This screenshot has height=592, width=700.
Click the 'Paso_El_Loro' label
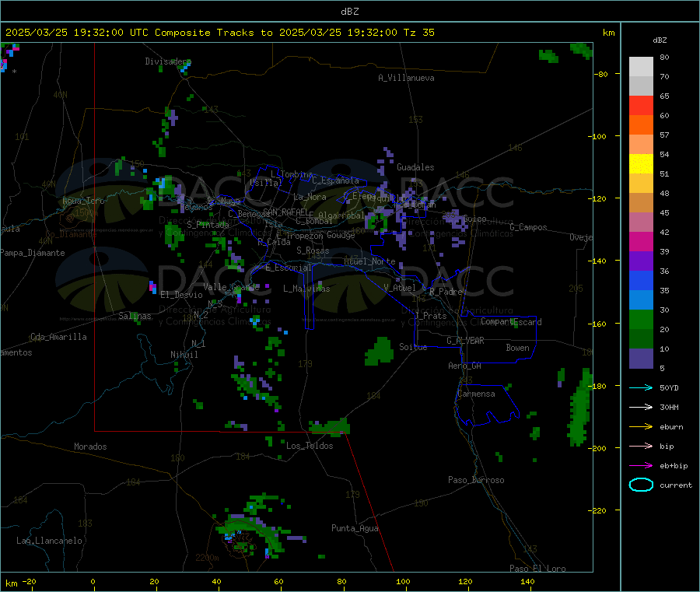coord(537,569)
